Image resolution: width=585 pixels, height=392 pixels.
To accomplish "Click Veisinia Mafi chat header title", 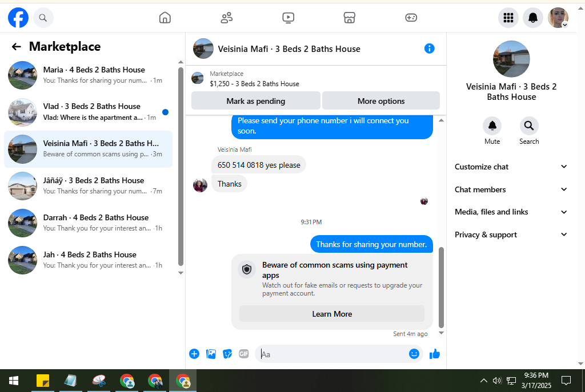I will 289,49.
